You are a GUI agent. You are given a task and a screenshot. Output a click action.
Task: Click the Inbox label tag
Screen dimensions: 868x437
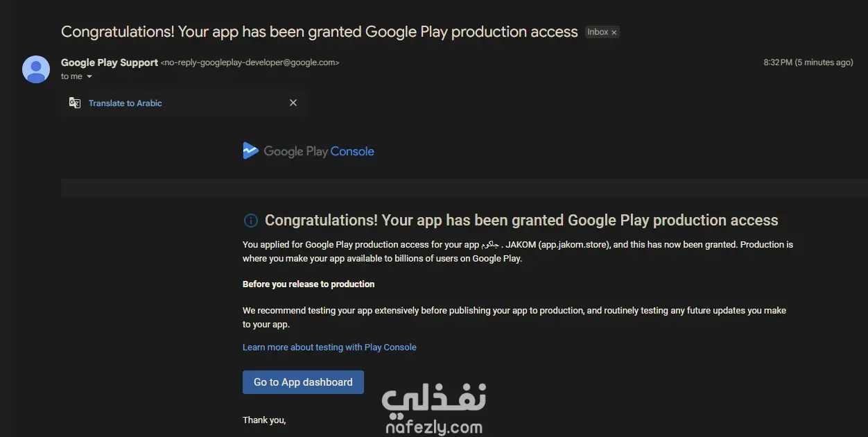[597, 32]
